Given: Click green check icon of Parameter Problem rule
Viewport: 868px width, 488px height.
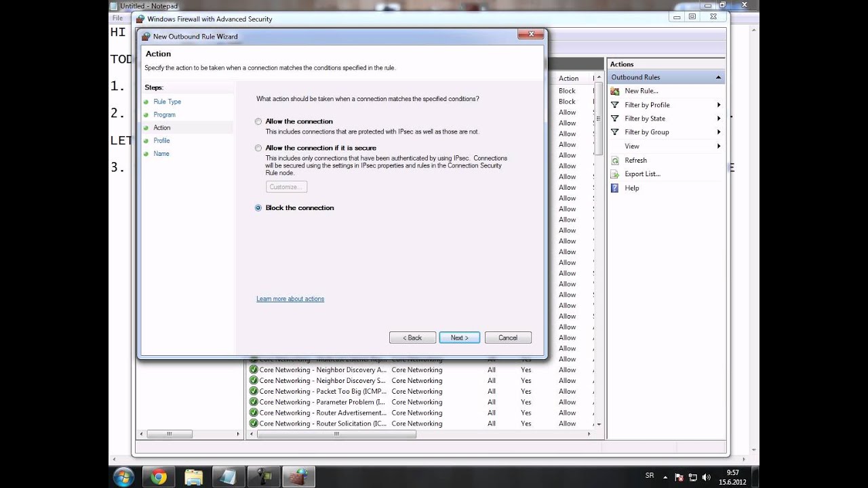Looking at the screenshot, I should 254,402.
